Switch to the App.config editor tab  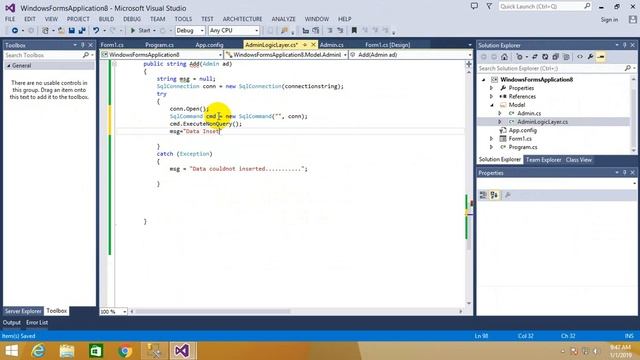[x=209, y=45]
